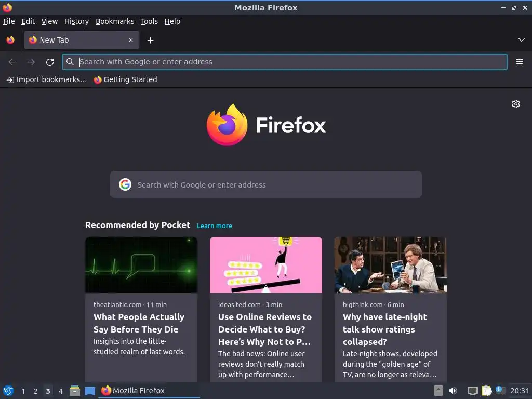The height and width of the screenshot is (399, 532).
Task: Switch to workspace 4
Action: point(61,391)
